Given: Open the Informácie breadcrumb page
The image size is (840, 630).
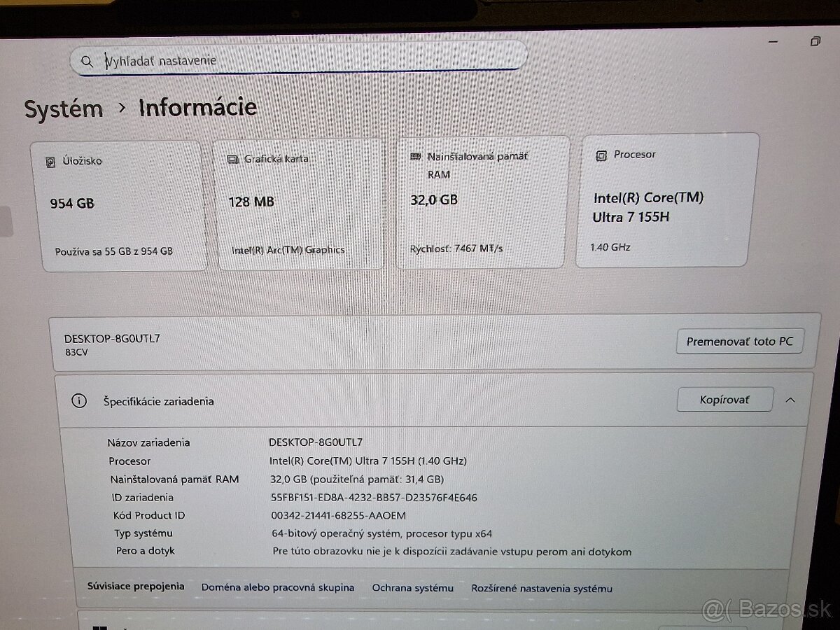Looking at the screenshot, I should 197,107.
